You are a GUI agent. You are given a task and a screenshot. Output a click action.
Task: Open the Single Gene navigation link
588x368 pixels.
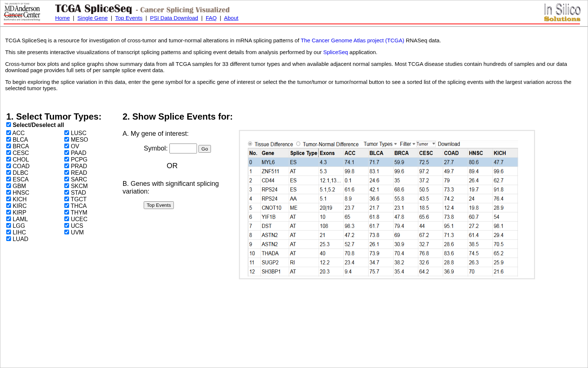93,18
